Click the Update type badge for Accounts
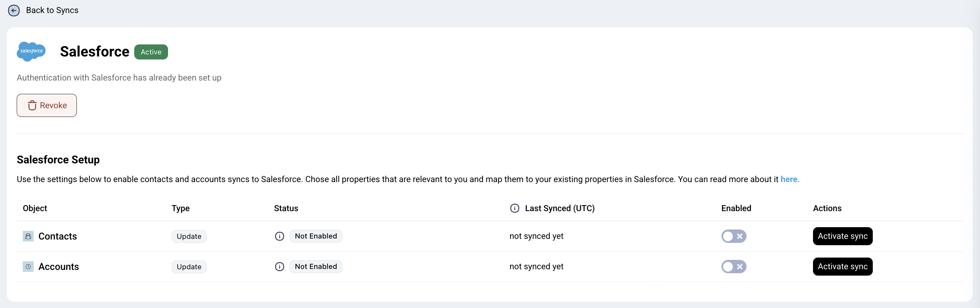Image resolution: width=980 pixels, height=308 pixels. 189,267
